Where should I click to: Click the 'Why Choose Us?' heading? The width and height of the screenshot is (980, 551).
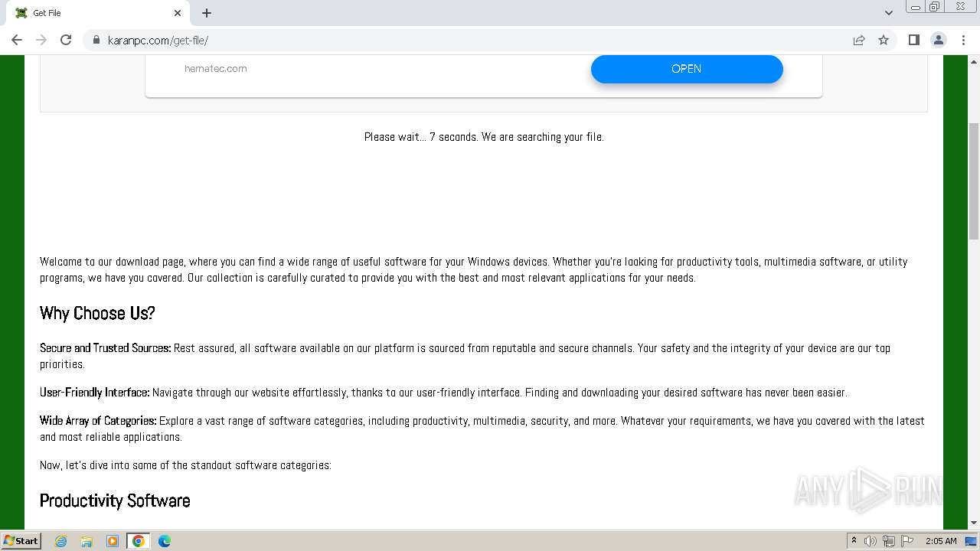pyautogui.click(x=97, y=313)
